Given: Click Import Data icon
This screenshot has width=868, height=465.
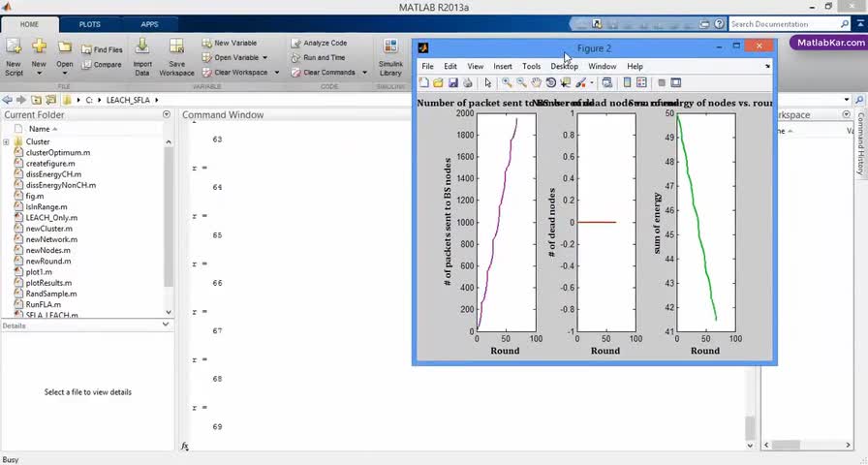Looking at the screenshot, I should 142,47.
